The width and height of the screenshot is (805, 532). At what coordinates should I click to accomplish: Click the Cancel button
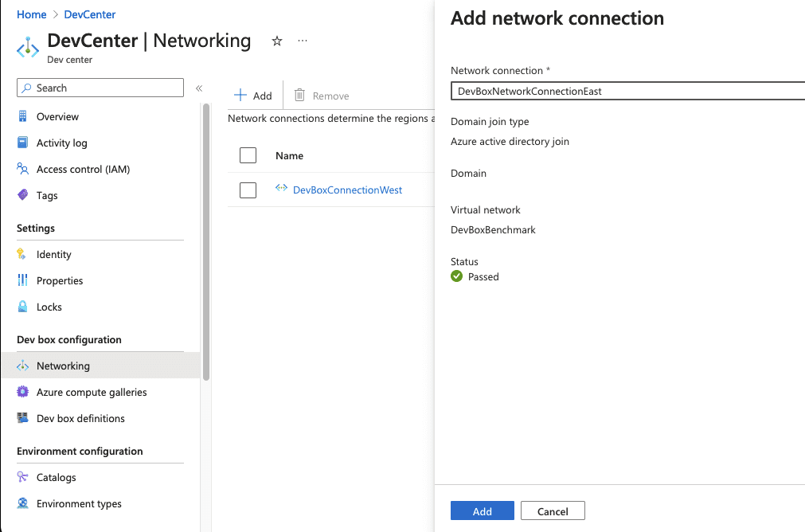pos(553,511)
